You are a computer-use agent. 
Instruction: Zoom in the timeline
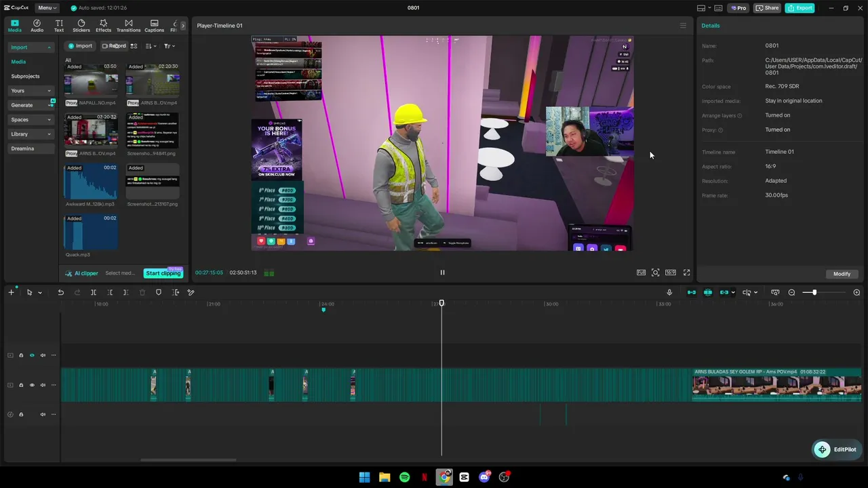[856, 292]
